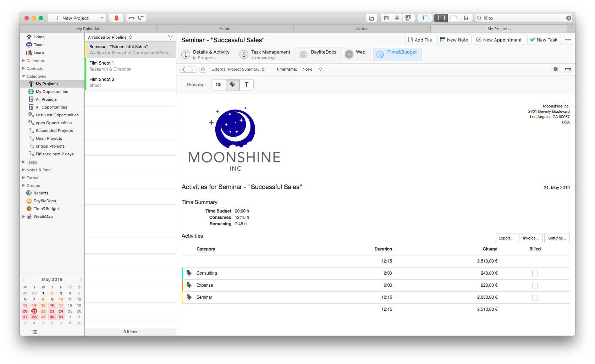Image resolution: width=595 pixels, height=364 pixels.
Task: Select May 23 in the mini calendar
Action: (52, 311)
